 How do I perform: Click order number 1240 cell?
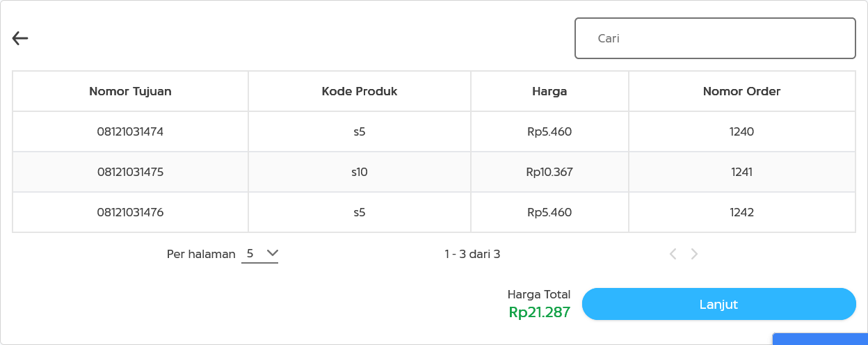742,131
